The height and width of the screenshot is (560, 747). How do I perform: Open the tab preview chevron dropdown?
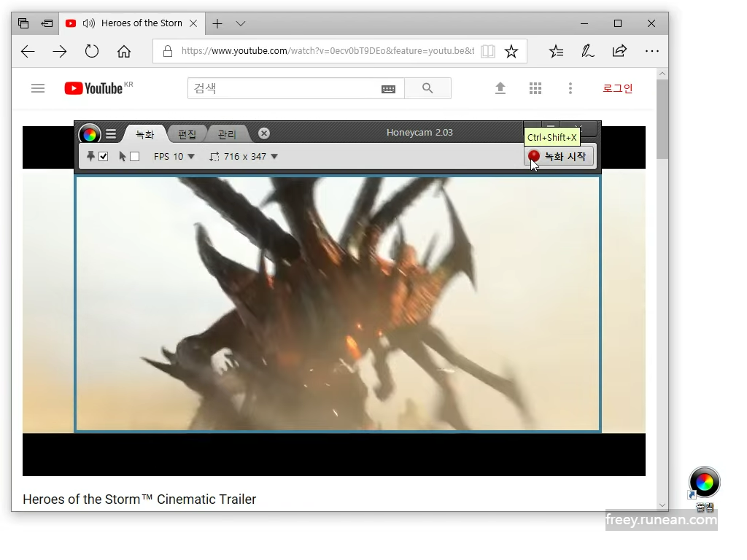tap(241, 23)
